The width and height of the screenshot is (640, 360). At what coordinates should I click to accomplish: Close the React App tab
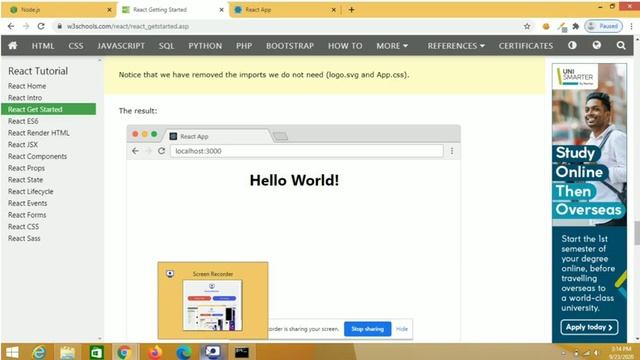(333, 10)
